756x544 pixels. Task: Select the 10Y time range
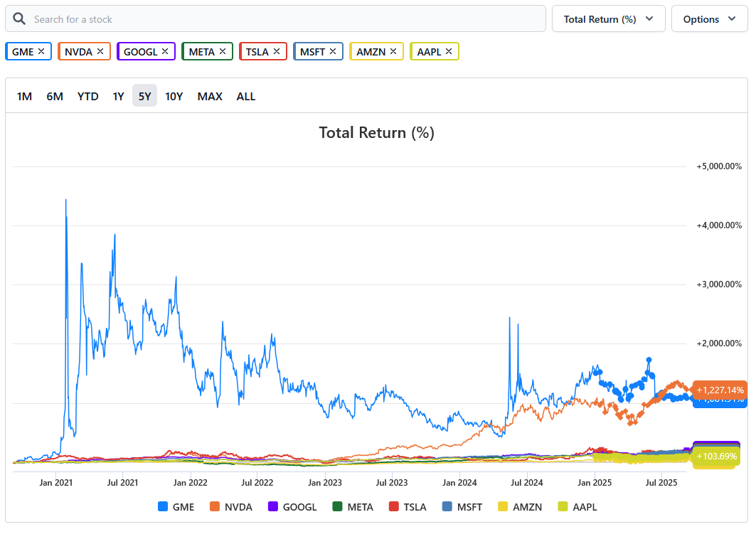(x=174, y=97)
